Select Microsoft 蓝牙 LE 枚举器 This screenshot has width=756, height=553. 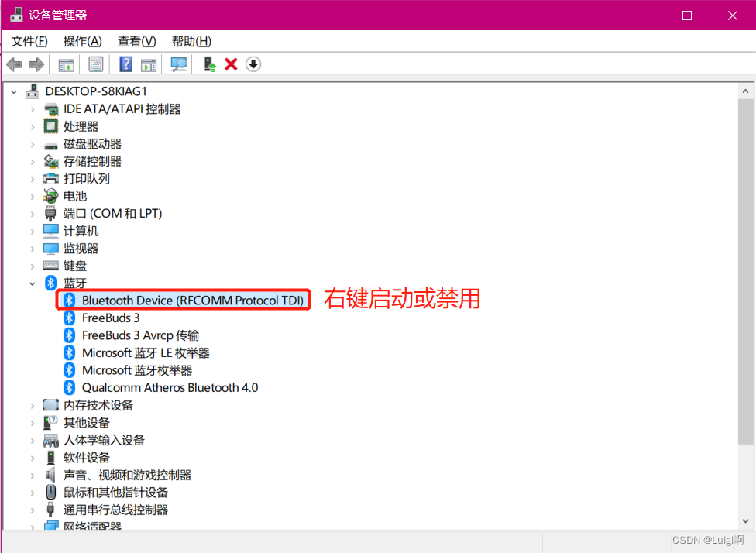coord(146,353)
